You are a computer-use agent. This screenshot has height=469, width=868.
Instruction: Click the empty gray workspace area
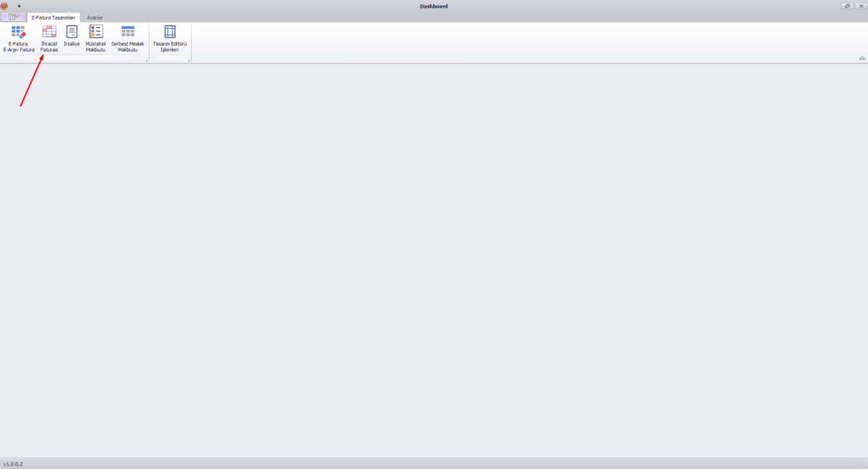434,260
